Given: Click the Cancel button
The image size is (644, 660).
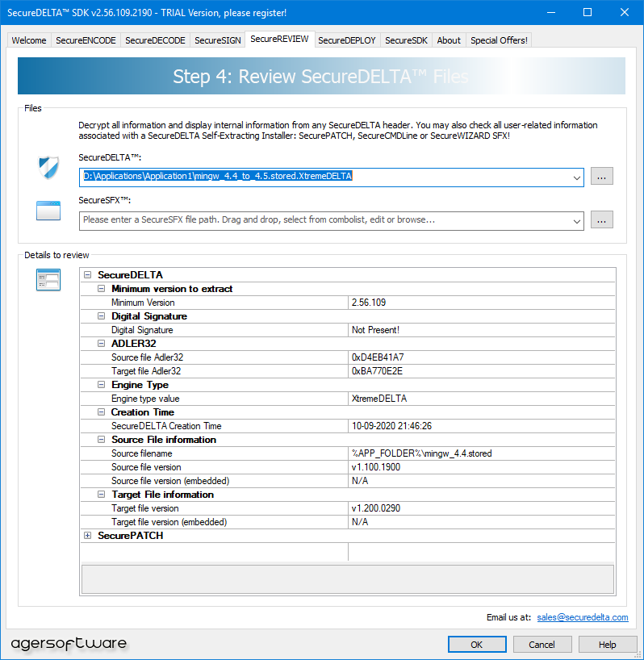Looking at the screenshot, I should (542, 645).
